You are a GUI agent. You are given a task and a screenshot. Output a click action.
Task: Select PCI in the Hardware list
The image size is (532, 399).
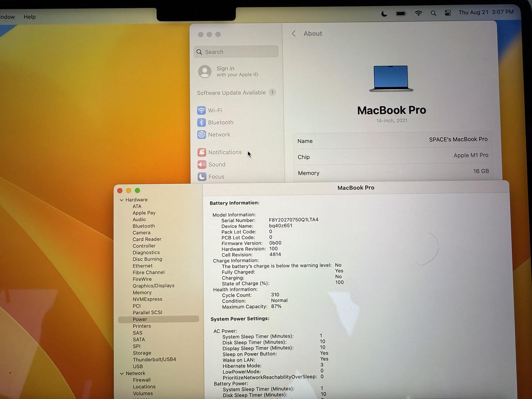(137, 306)
